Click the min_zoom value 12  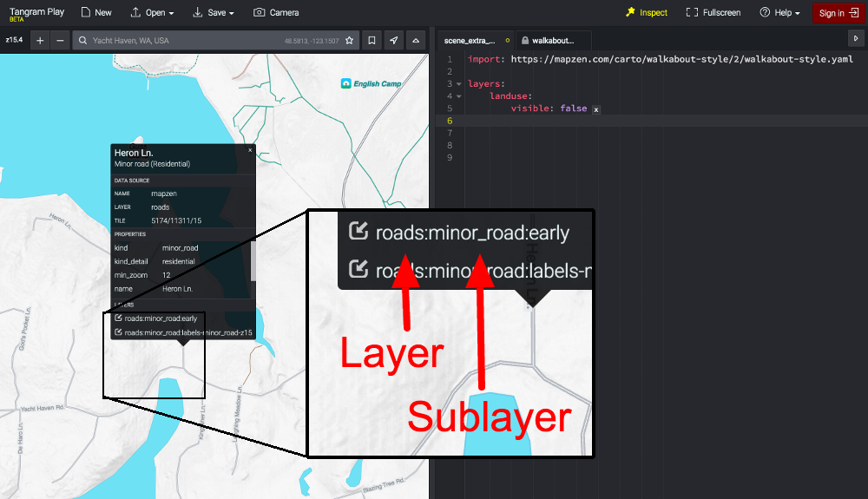(166, 275)
